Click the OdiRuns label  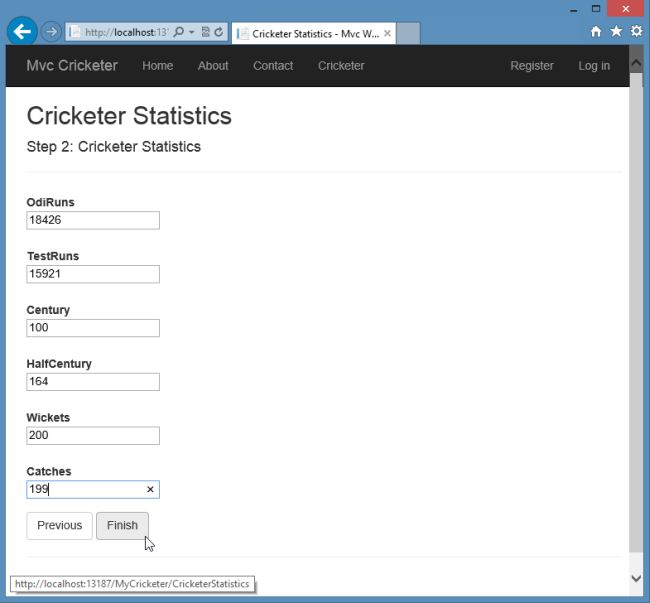(51, 202)
